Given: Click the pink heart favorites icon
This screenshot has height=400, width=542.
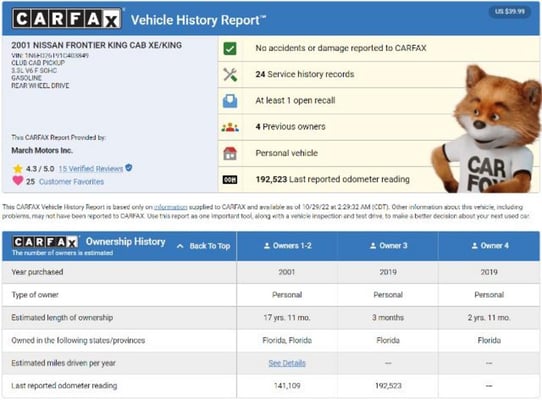Looking at the screenshot, I should tap(18, 180).
